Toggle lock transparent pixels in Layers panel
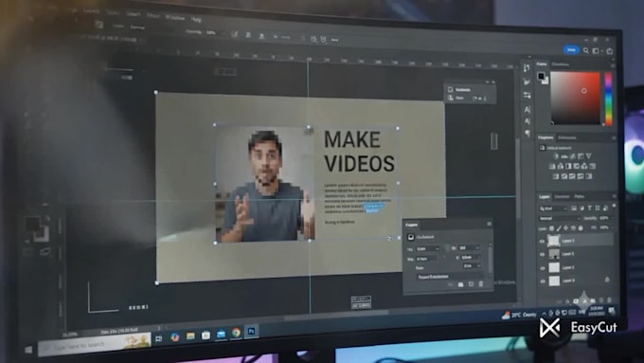 551,228
